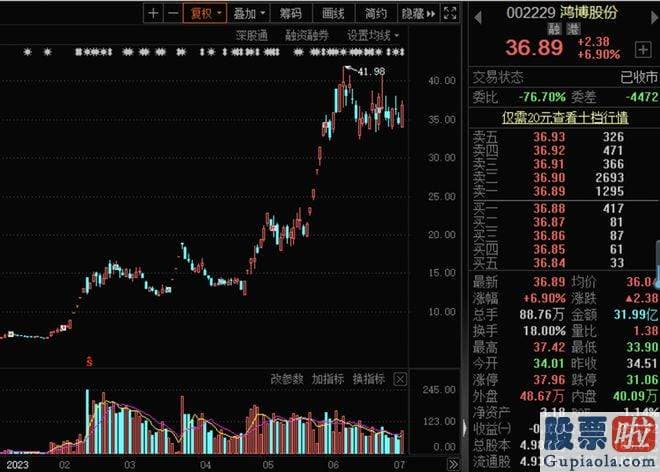This screenshot has height=472, width=660.
Task: Click buy-four price 36.85
Action: coord(549,249)
